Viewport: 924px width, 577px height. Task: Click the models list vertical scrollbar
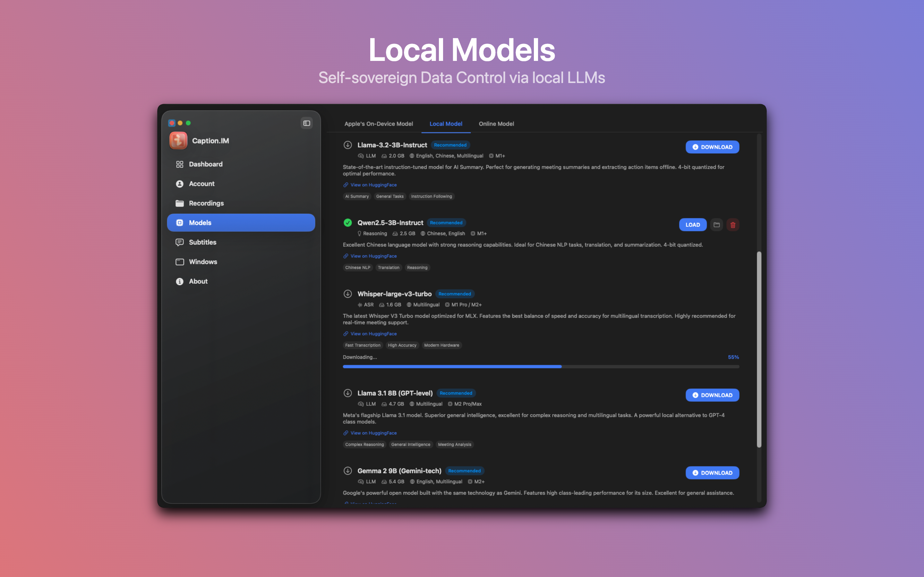(759, 349)
